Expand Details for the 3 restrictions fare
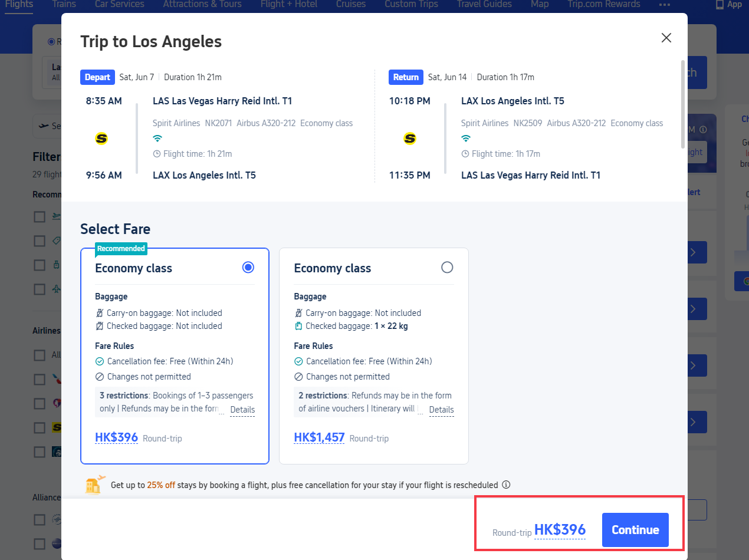 [x=242, y=410]
